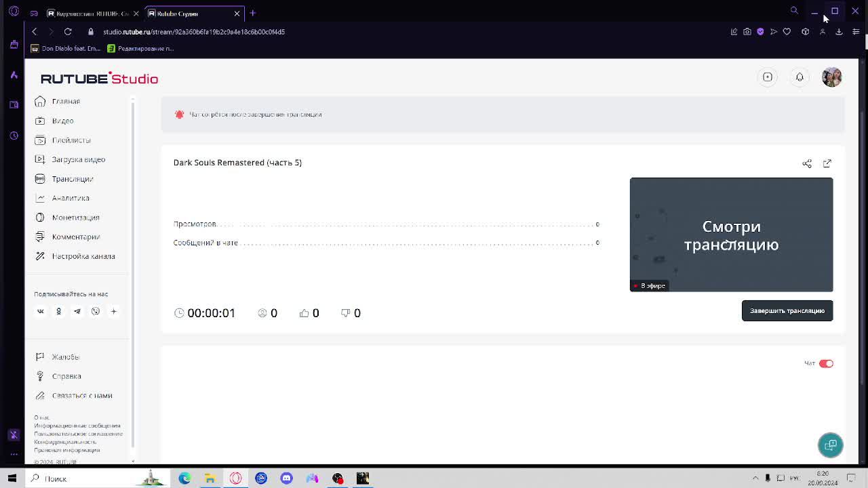Open Редактирование bookmark
This screenshot has width=868, height=488.
140,49
